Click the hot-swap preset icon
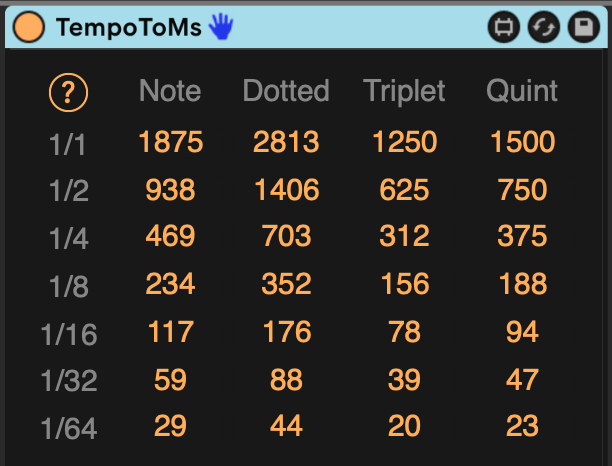The image size is (612, 466). 543,27
